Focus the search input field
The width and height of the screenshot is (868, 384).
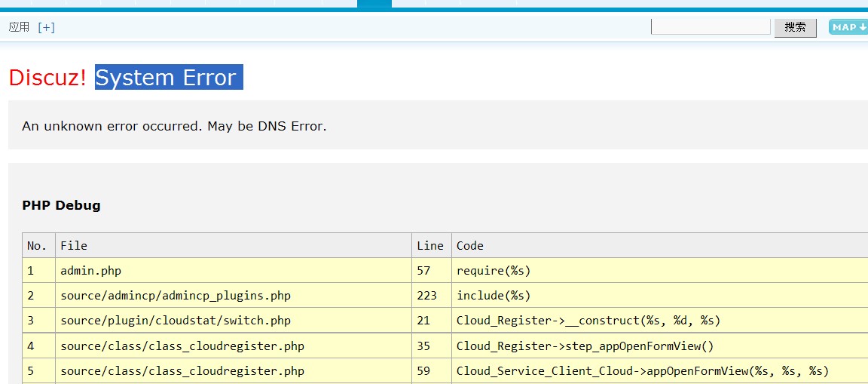(x=711, y=26)
